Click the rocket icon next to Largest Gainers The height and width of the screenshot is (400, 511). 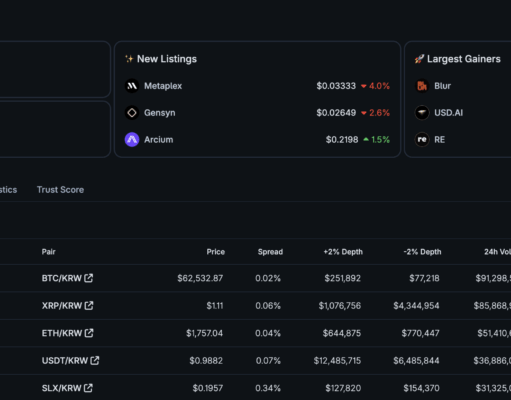pos(419,59)
